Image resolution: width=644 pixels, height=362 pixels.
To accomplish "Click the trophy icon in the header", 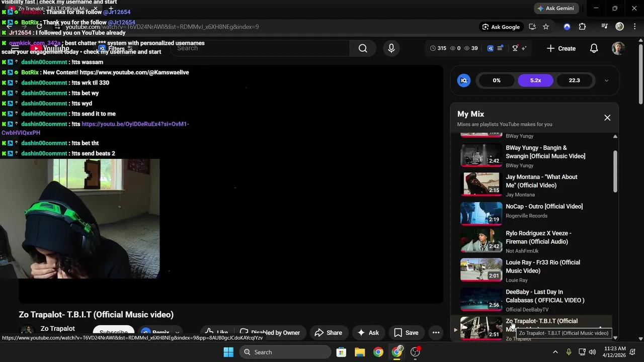I will coord(515,48).
